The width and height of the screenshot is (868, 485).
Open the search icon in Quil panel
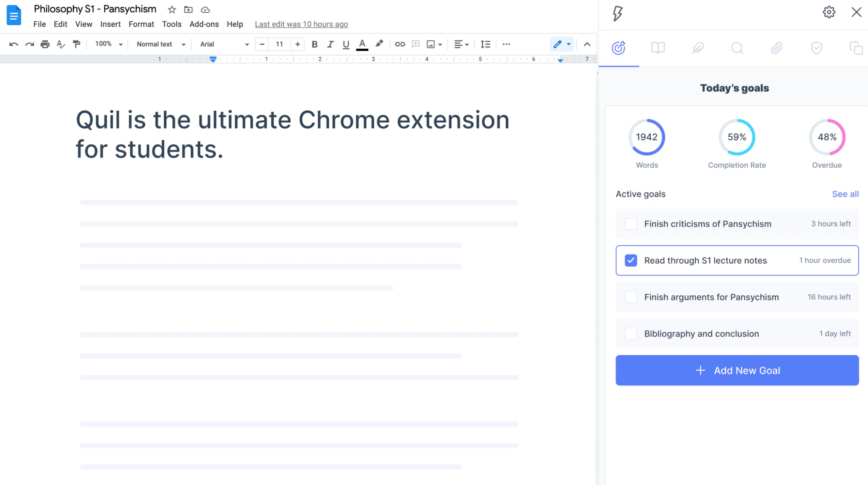coord(737,48)
